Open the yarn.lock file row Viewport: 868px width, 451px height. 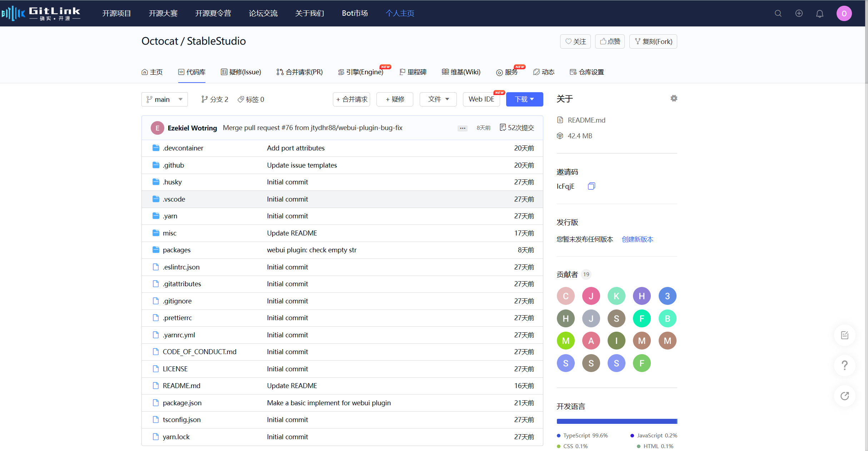point(342,437)
